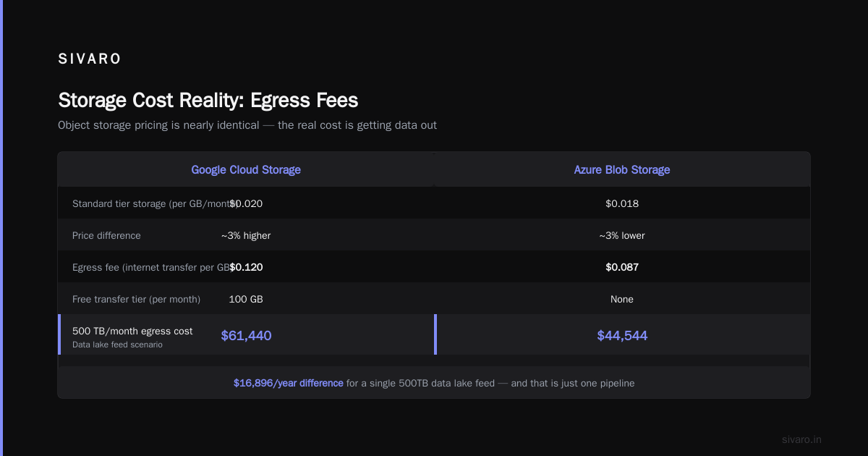868x456 pixels.
Task: Click the 100 GB free tier value
Action: point(246,299)
